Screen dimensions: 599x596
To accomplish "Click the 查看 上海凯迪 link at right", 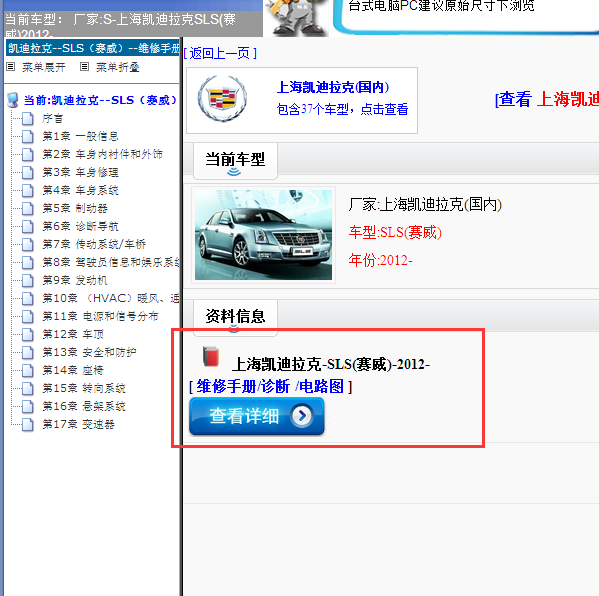I will tap(547, 99).
